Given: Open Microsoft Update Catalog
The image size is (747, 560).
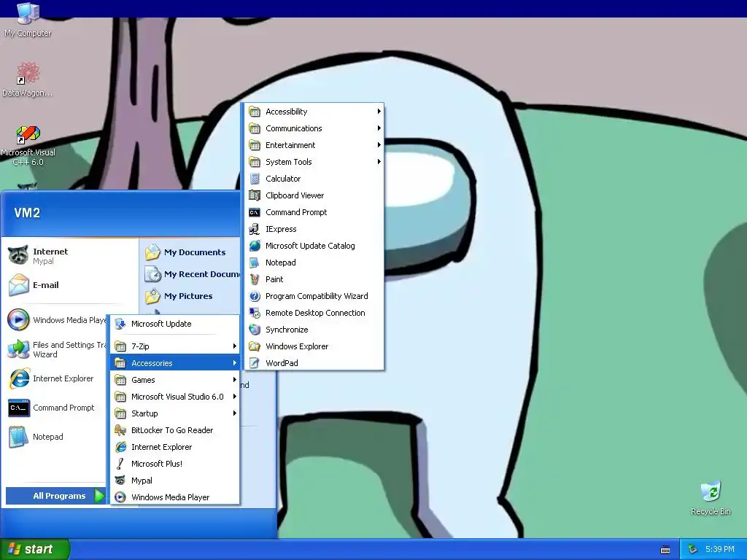Looking at the screenshot, I should point(314,246).
